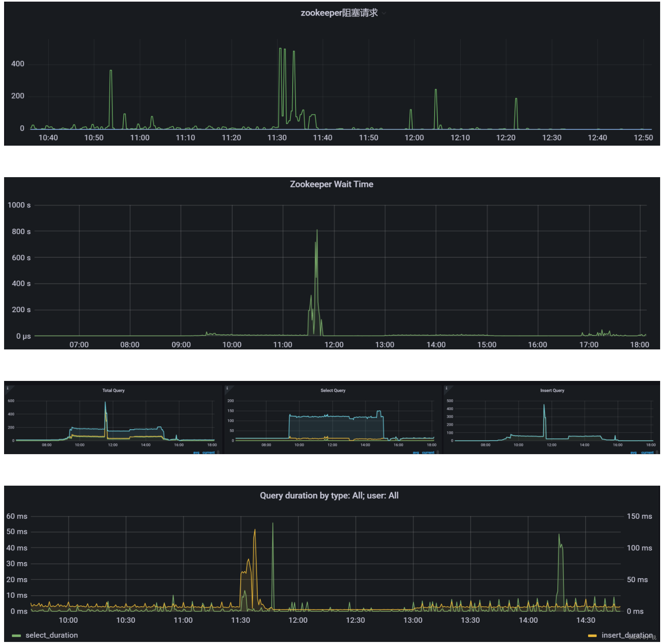Image resolution: width=663 pixels, height=644 pixels.
Task: Open info tooltip icon on Insert Query panel
Action: click(447, 388)
